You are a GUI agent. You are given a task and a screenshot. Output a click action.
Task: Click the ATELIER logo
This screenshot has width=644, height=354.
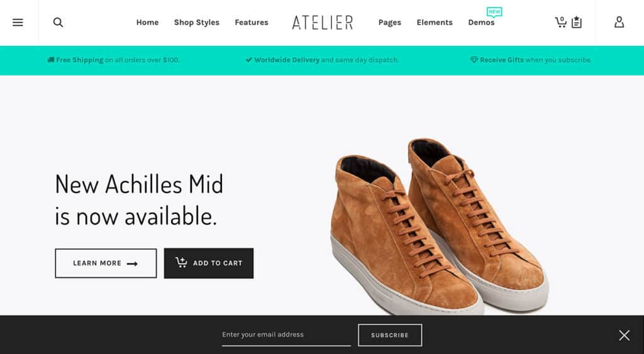click(323, 23)
